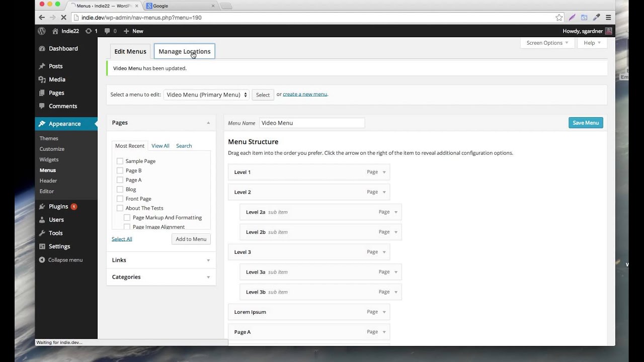Viewport: 644px width, 362px height.
Task: Click the create a new menu link
Action: 305,94
